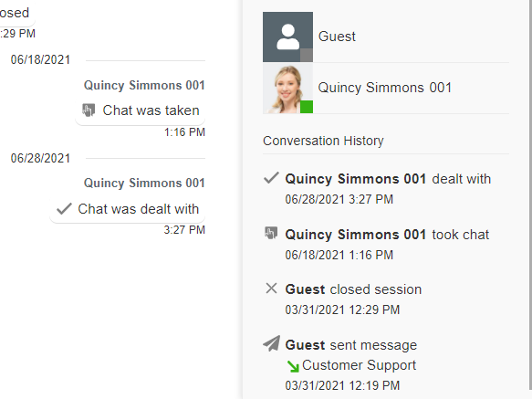Image resolution: width=532 pixels, height=399 pixels.
Task: Click the Conversation History heading
Action: (x=323, y=141)
